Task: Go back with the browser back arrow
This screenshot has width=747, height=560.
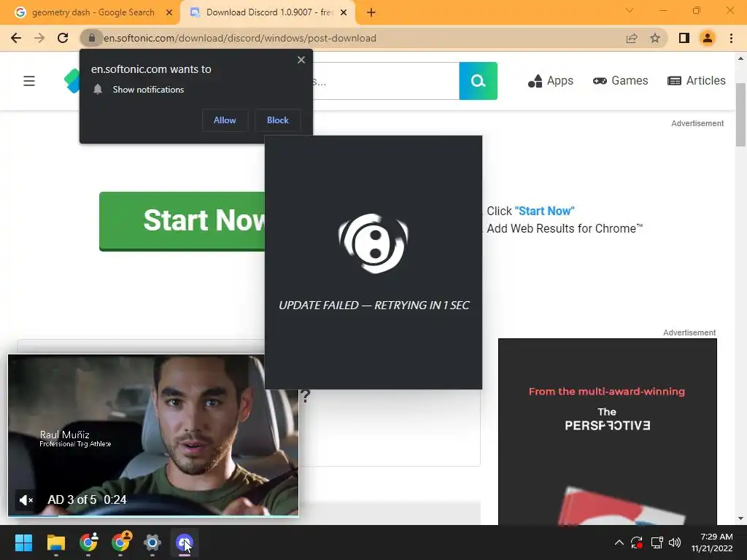Action: (x=16, y=38)
